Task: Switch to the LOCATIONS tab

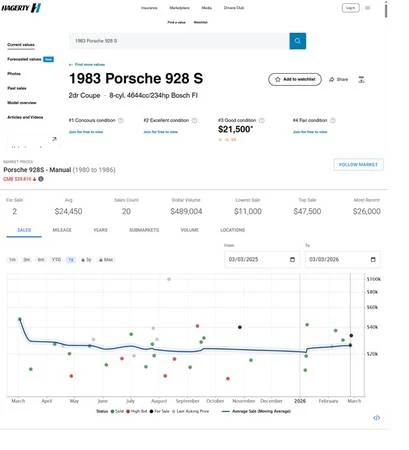Action: point(232,230)
